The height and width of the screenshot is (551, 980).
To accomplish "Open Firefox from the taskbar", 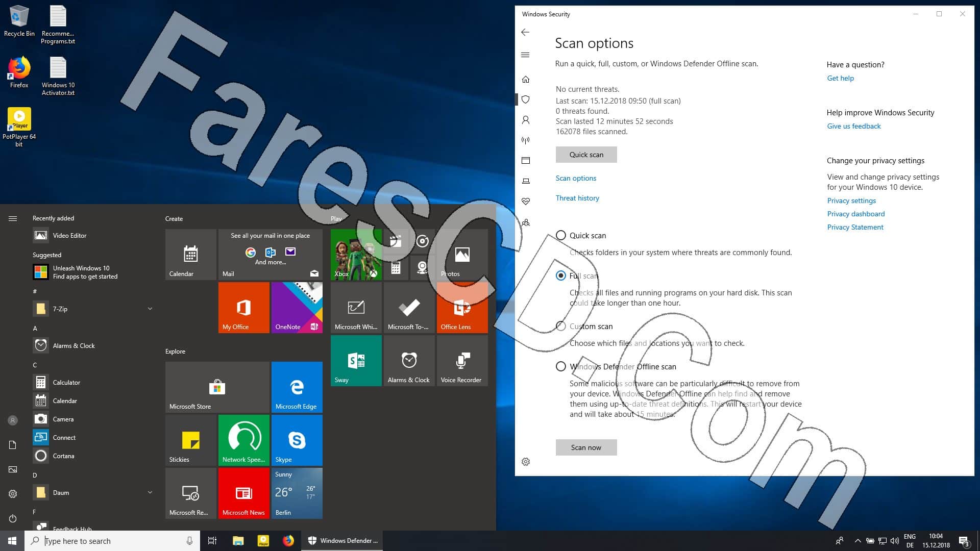I will pos(288,541).
